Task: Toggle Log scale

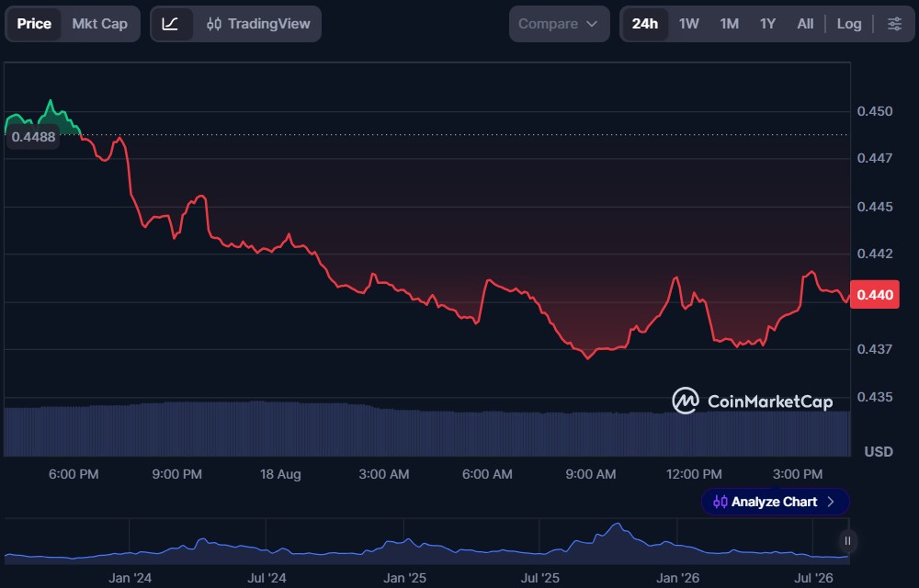Action: [848, 24]
